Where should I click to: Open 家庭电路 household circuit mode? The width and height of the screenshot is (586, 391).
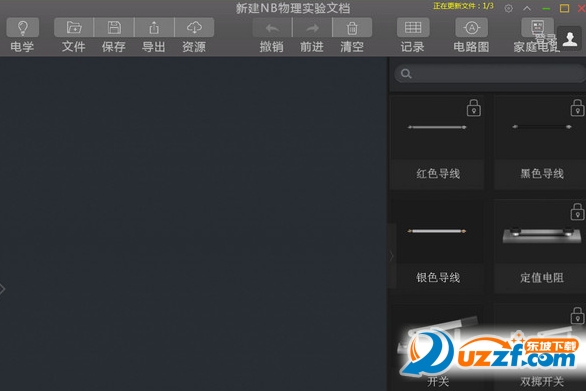[537, 28]
